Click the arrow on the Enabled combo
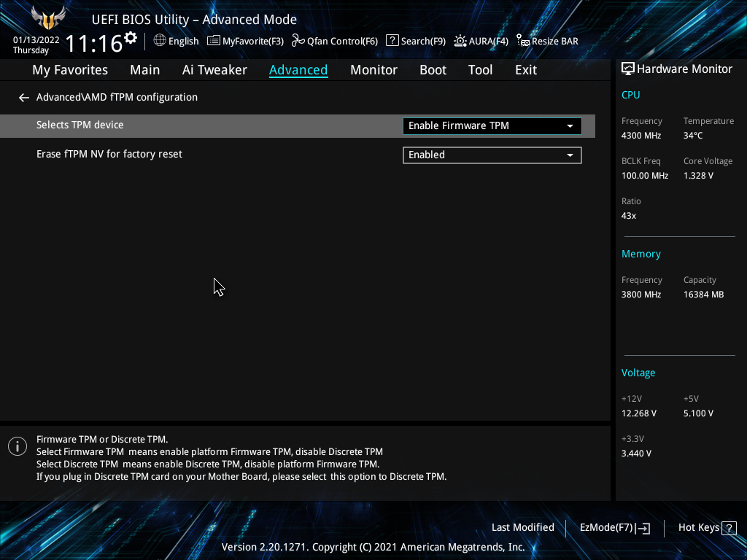Screen dimensions: 747x560 (x=570, y=156)
